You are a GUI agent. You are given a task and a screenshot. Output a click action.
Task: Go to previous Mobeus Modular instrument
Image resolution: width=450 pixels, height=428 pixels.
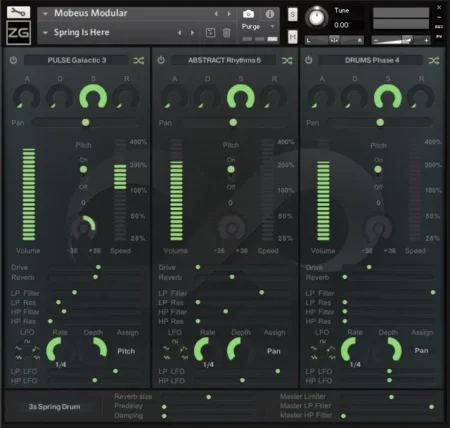pyautogui.click(x=216, y=14)
